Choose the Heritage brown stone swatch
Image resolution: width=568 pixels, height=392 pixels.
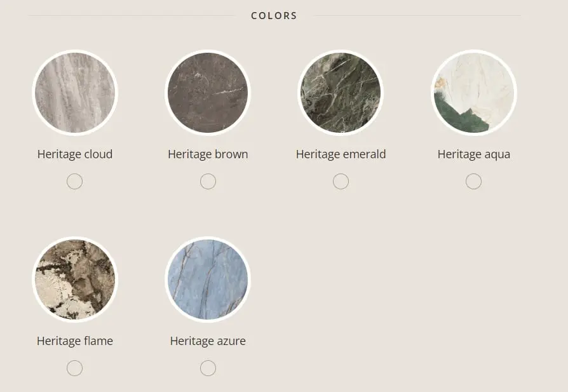pos(208,93)
